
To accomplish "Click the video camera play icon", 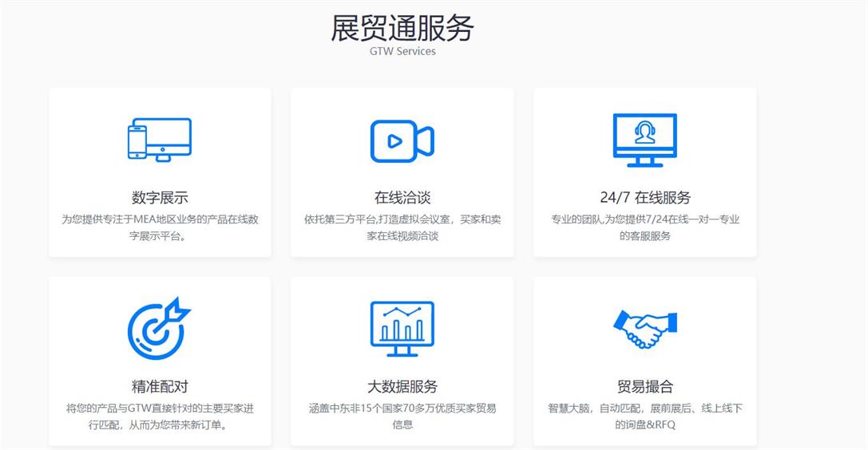I will pyautogui.click(x=402, y=141).
